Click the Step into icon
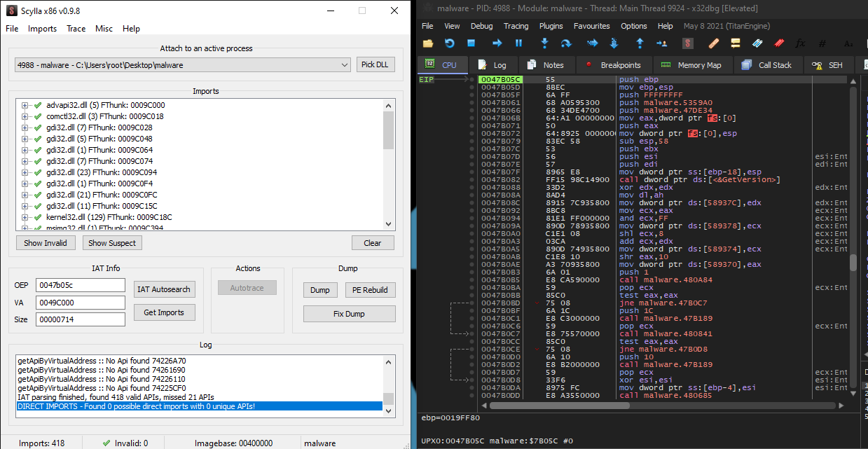868x449 pixels. (544, 43)
